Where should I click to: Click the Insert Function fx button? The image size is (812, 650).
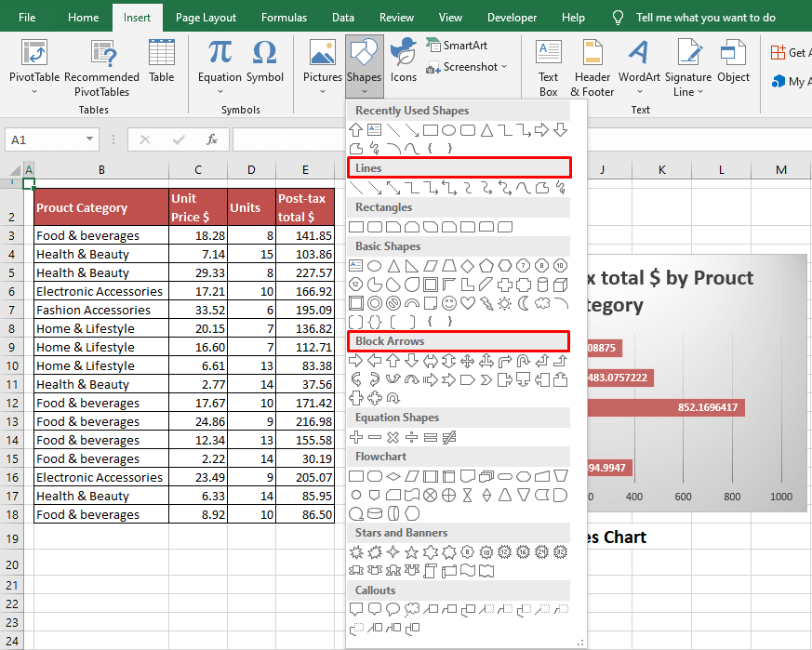coord(212,139)
